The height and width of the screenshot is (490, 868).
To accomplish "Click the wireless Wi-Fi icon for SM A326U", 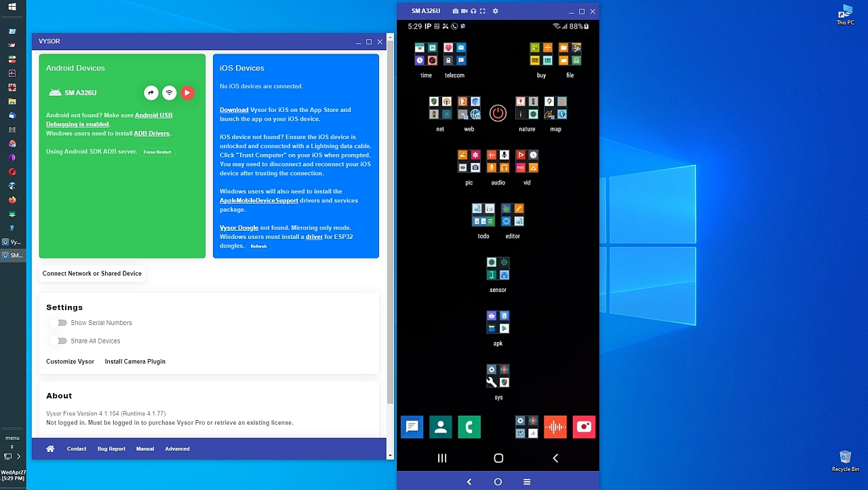I will pyautogui.click(x=170, y=93).
